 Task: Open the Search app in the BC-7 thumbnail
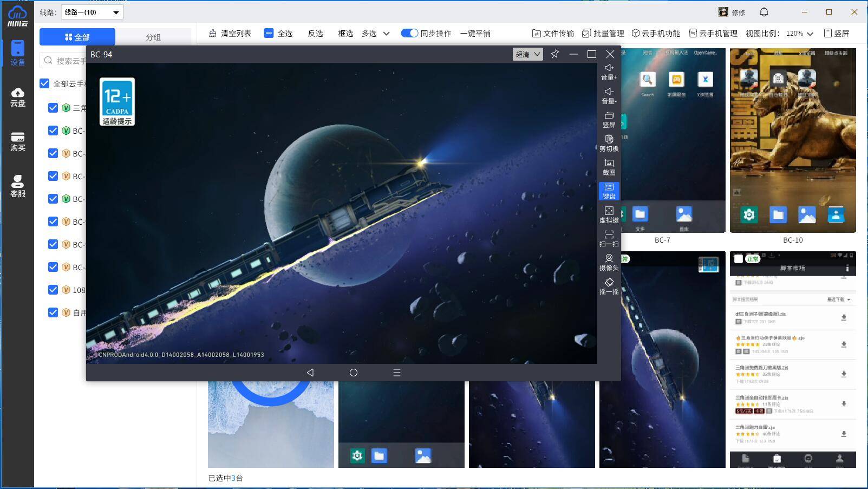click(648, 80)
